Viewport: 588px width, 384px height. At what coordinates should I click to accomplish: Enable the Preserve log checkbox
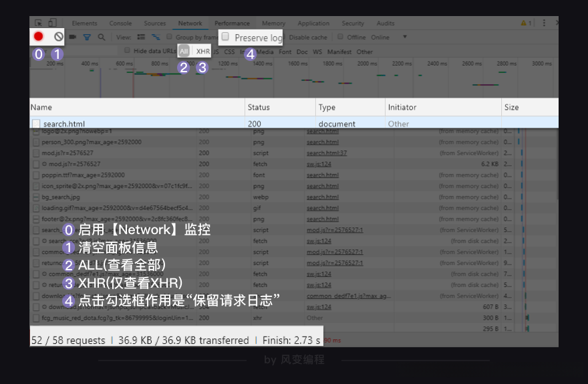(225, 36)
